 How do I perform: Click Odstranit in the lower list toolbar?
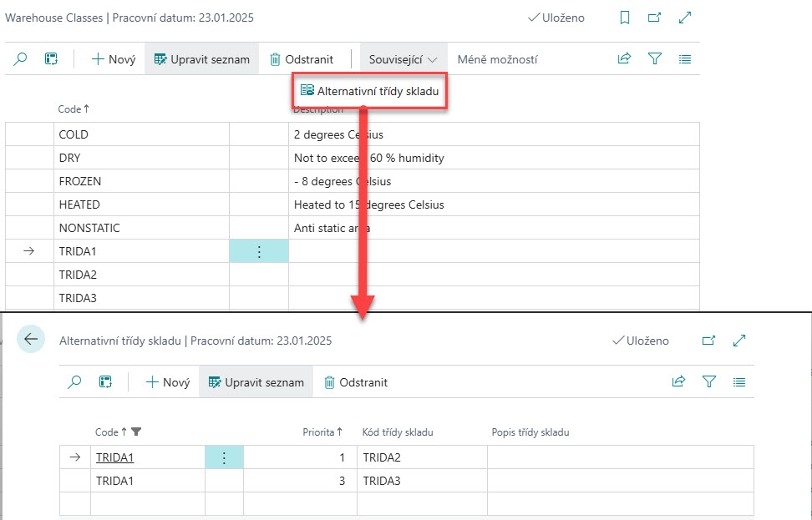pos(356,382)
